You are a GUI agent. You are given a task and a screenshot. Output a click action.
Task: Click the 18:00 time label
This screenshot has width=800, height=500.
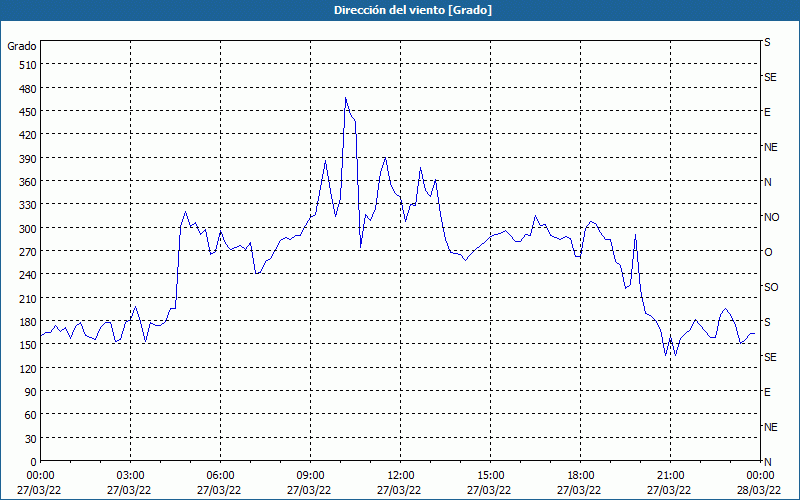(x=580, y=476)
